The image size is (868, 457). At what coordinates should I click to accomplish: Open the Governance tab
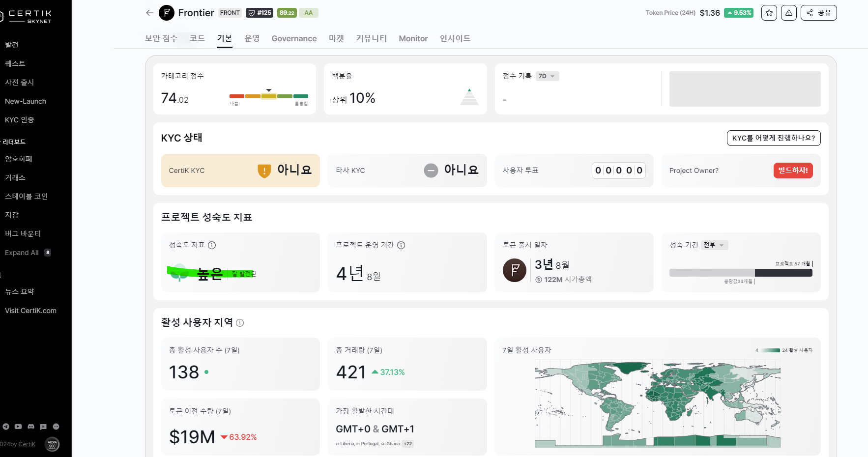pos(294,38)
